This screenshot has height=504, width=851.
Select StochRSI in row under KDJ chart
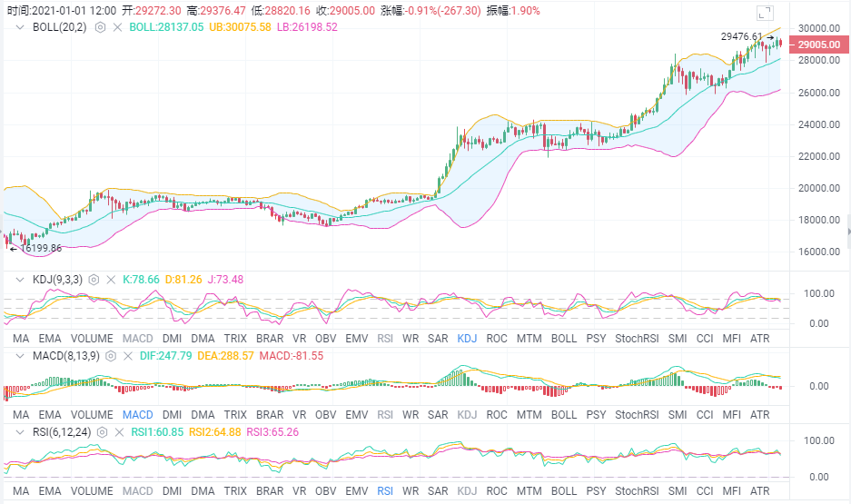(x=638, y=339)
